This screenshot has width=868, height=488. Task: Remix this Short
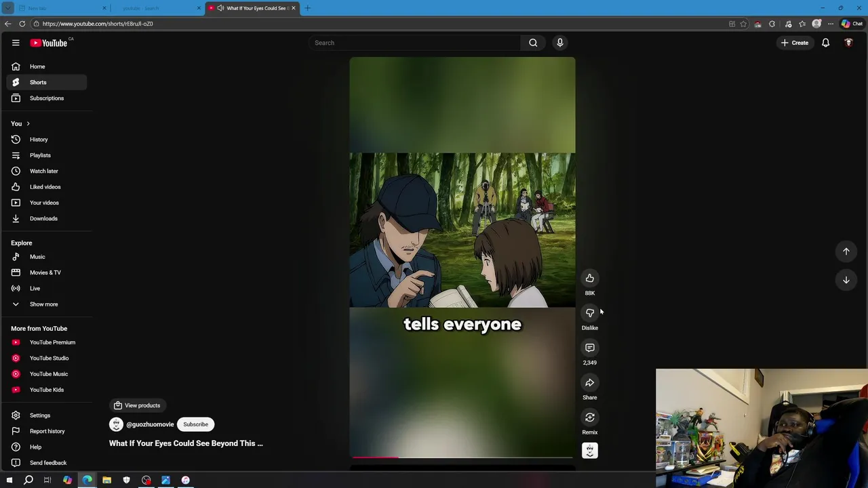click(590, 417)
